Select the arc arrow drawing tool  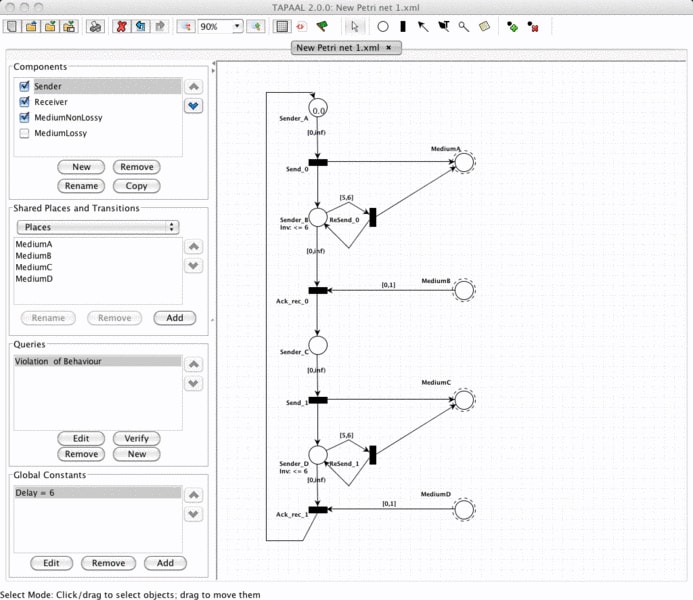coord(423,27)
